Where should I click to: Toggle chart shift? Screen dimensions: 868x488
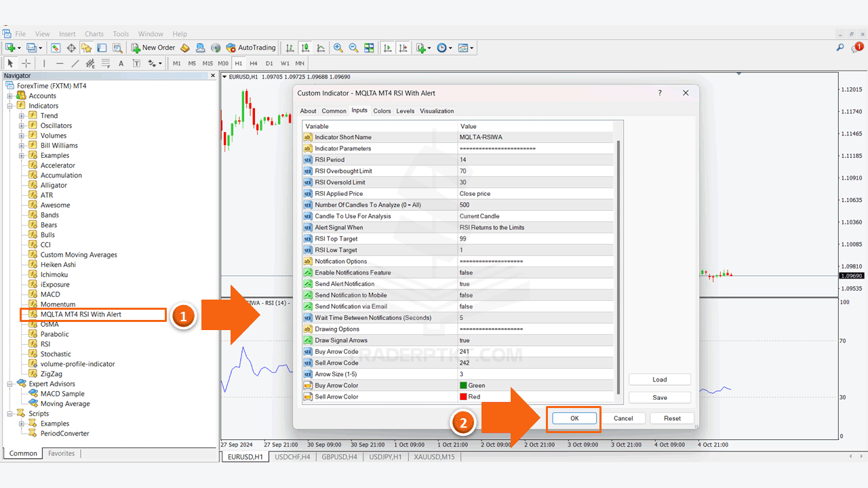pyautogui.click(x=403, y=47)
